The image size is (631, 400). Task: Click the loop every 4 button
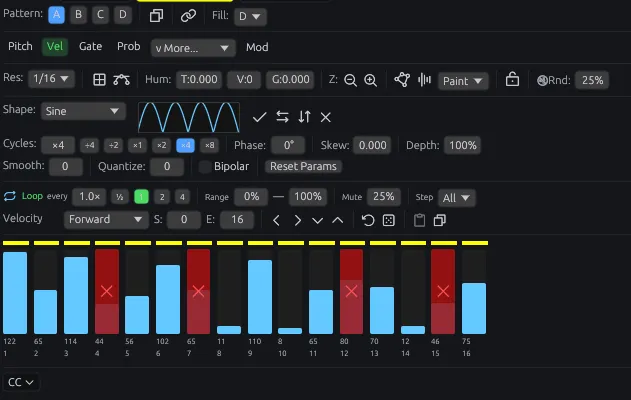point(182,197)
